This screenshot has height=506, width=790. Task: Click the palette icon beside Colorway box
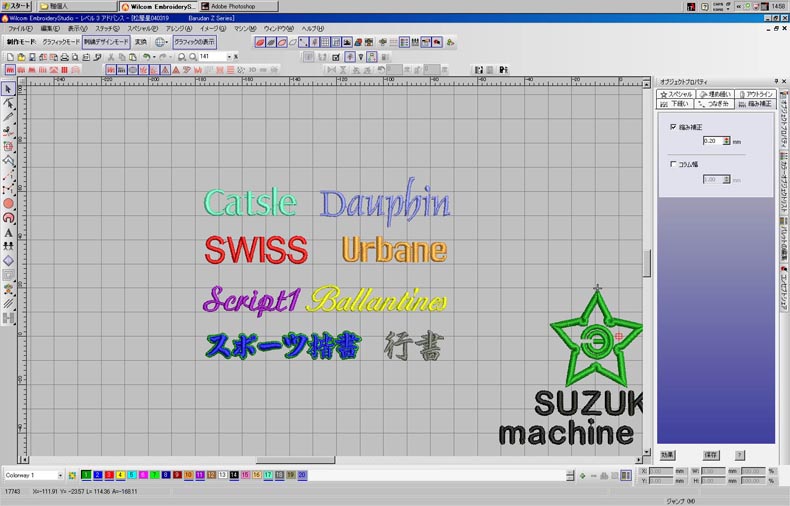[73, 475]
